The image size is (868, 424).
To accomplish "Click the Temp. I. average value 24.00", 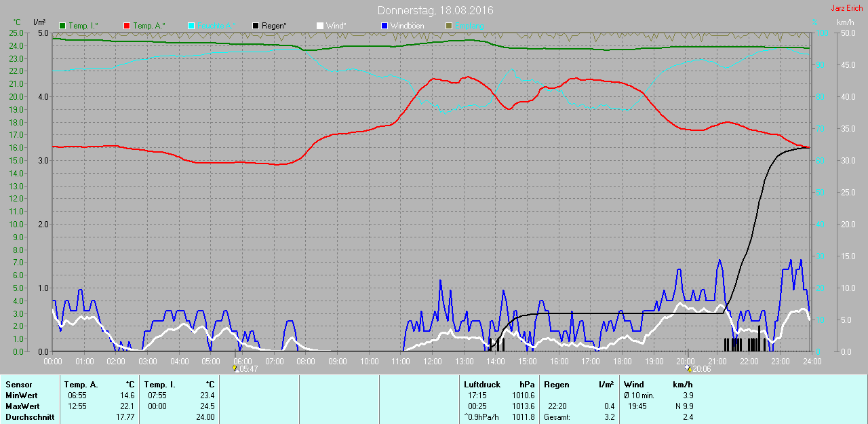I will point(205,417).
